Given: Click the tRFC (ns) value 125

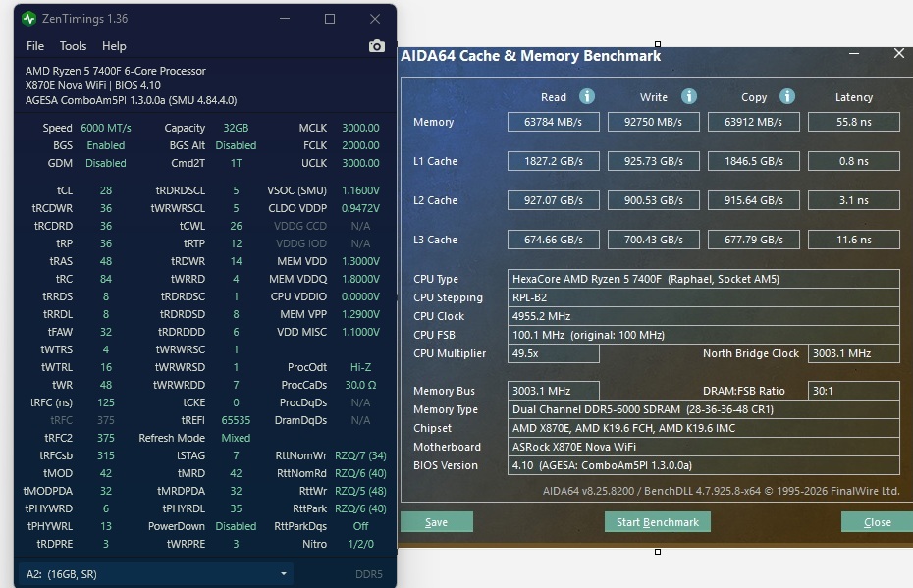Looking at the screenshot, I should tap(105, 402).
